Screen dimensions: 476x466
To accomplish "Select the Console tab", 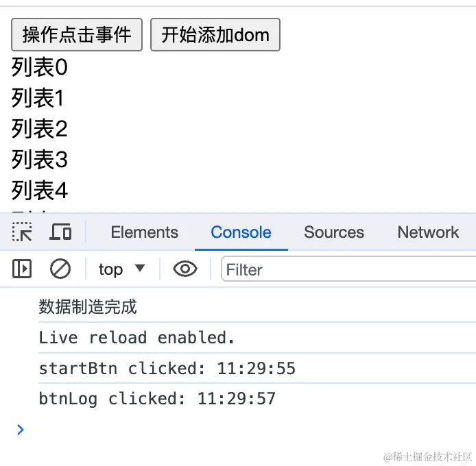I will (241, 232).
